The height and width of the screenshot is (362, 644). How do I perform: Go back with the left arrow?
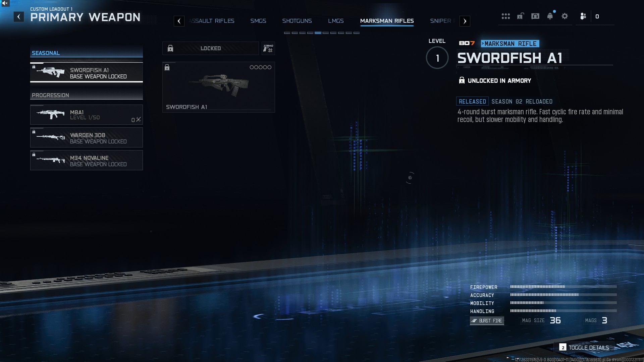point(19,17)
